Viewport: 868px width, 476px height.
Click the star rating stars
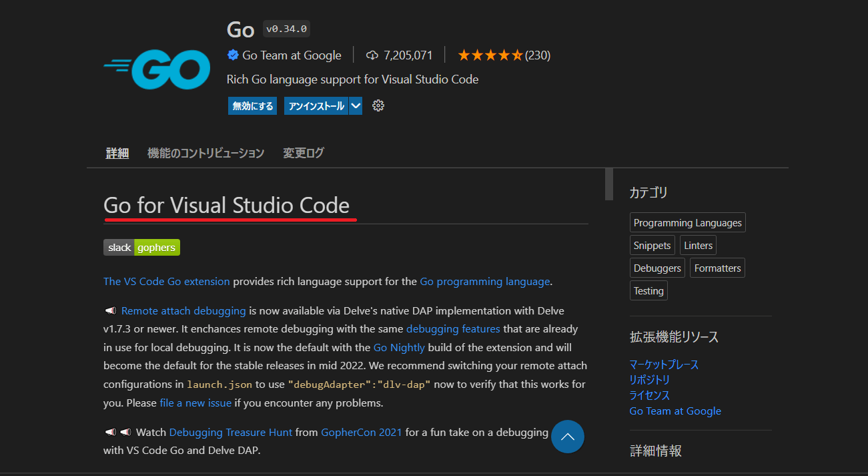490,55
